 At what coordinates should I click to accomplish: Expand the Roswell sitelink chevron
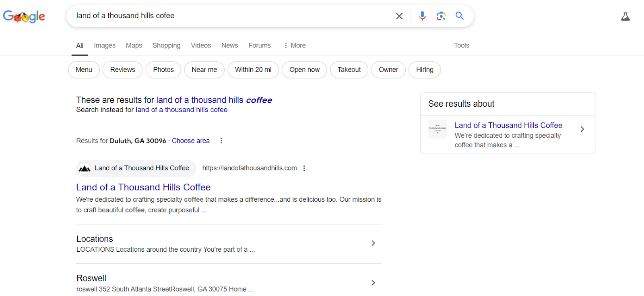[x=373, y=283]
